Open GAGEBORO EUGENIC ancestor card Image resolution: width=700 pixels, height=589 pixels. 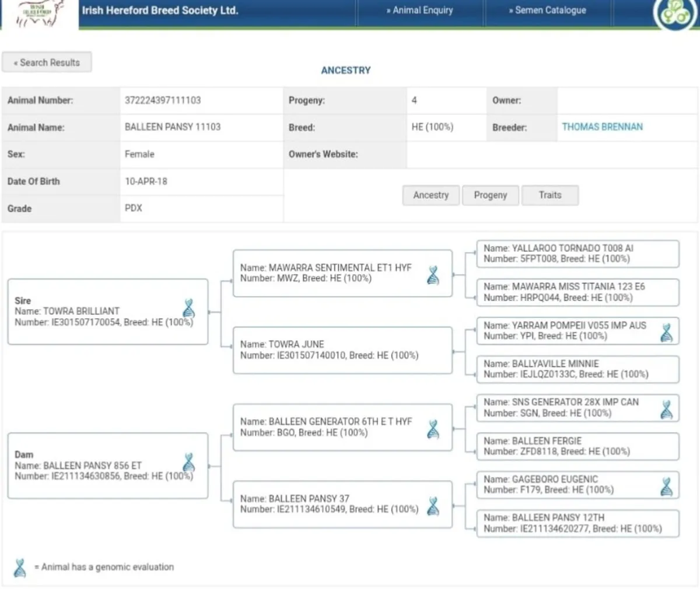[578, 485]
